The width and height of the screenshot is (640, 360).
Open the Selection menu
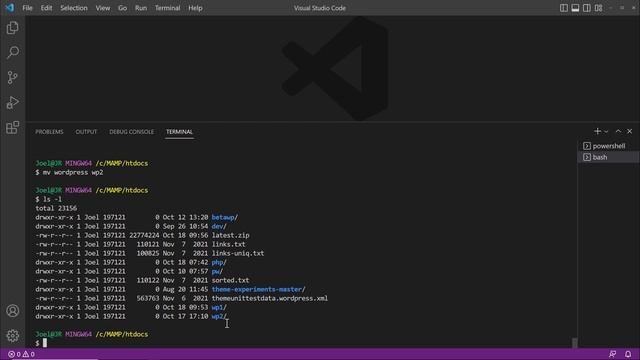74,8
